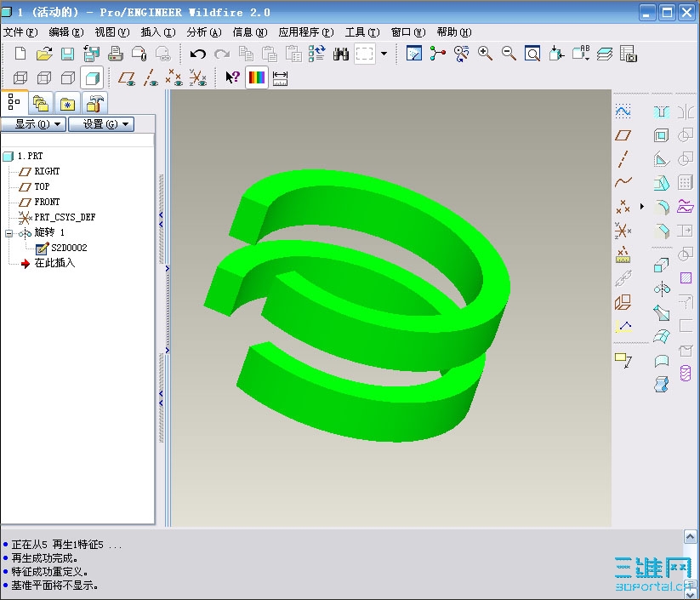Image resolution: width=700 pixels, height=600 pixels.
Task: Open the 显示(O) dropdown in model tree
Action: (34, 124)
